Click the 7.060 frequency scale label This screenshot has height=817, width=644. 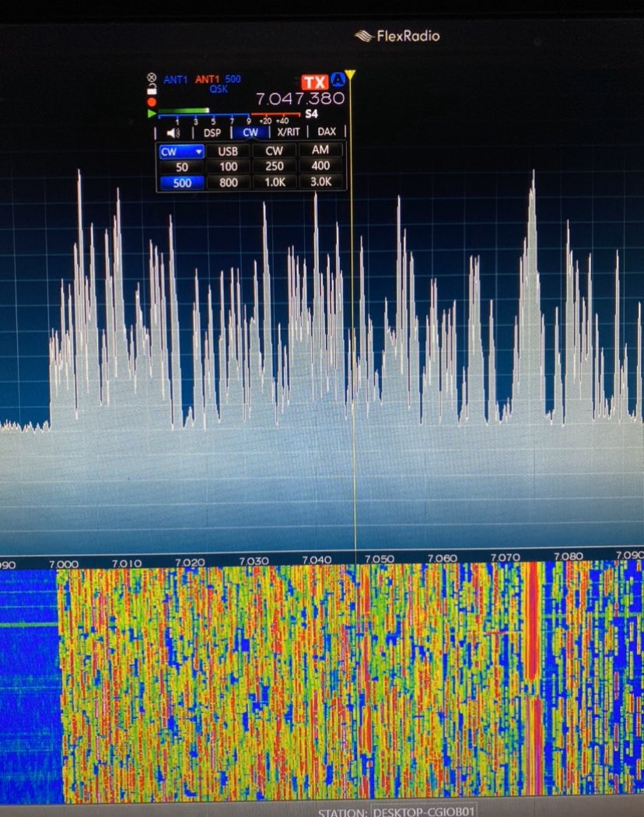(x=443, y=558)
